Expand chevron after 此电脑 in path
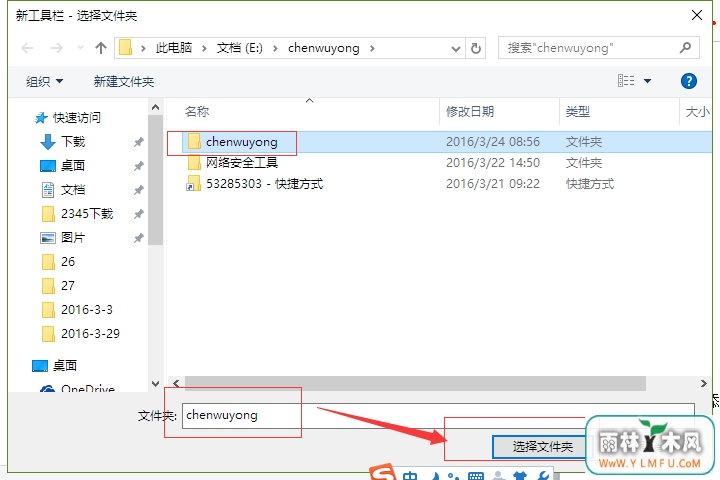This screenshot has height=480, width=720. (x=204, y=48)
